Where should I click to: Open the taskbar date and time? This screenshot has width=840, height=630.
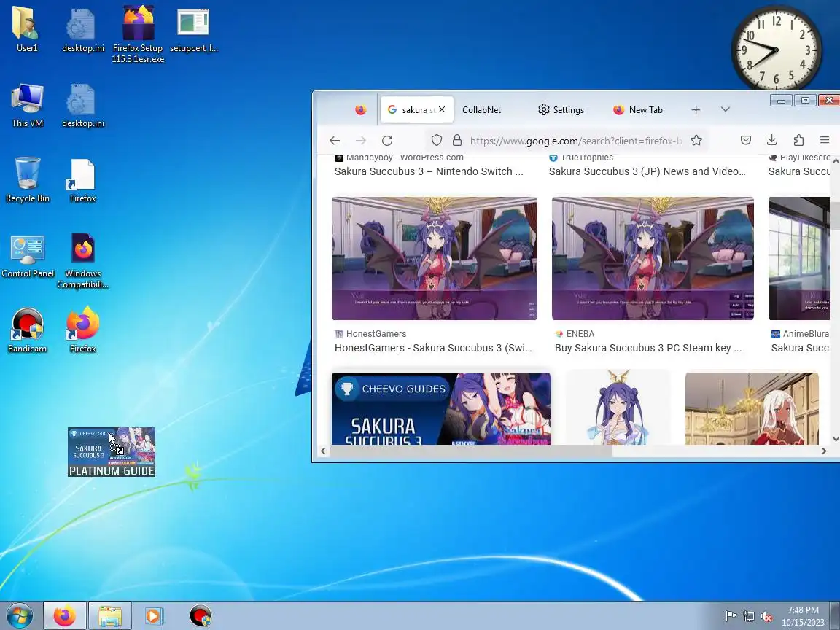(803, 616)
